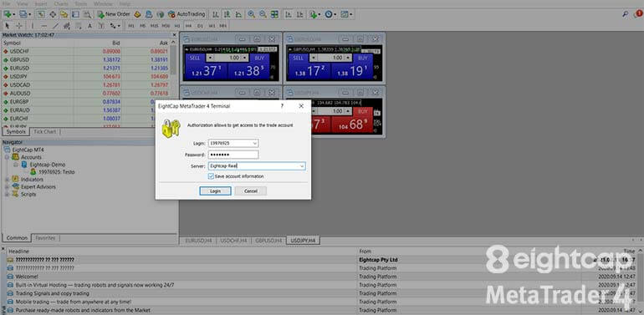Open the GBPUSD,H4 chart tab
Image resolution: width=644 pixels, height=315 pixels.
point(268,241)
